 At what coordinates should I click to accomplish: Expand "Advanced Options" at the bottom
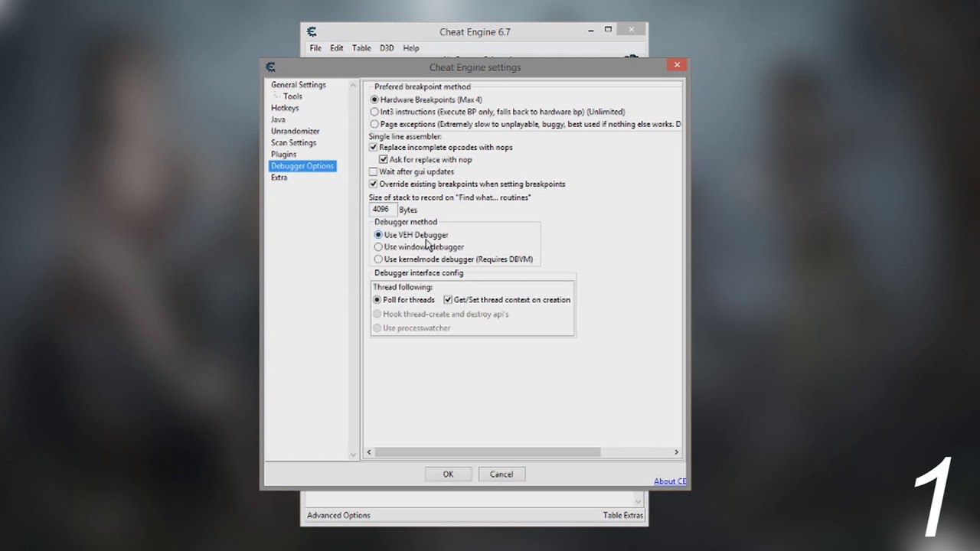click(338, 515)
